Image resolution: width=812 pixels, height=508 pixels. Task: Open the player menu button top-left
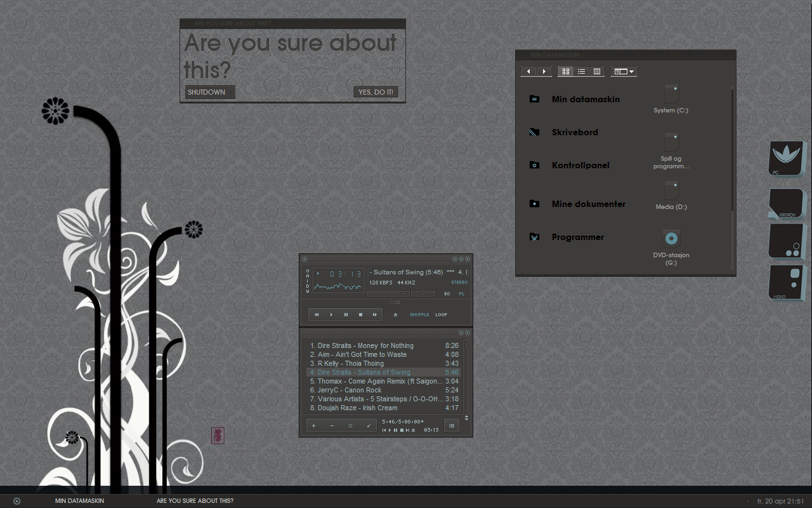coord(304,259)
